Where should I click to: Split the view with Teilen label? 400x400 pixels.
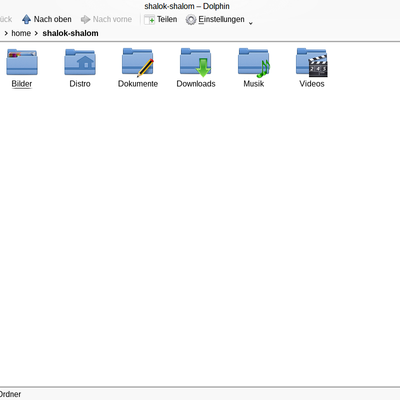[167, 19]
